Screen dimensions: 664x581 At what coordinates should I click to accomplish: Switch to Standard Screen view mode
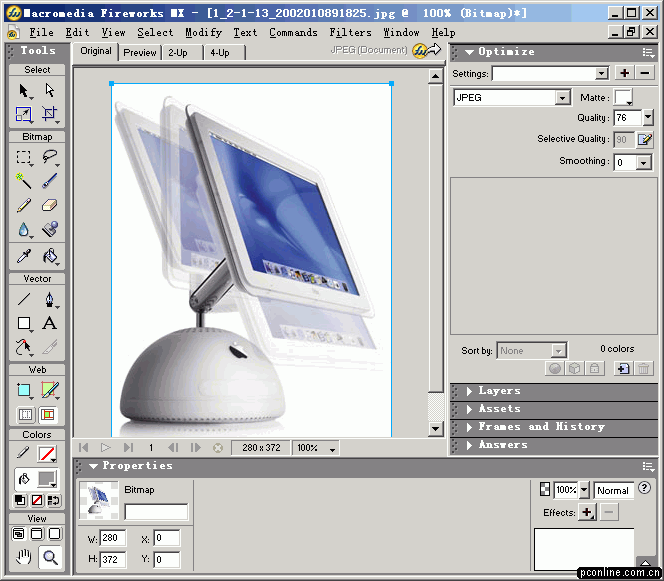coord(19,534)
